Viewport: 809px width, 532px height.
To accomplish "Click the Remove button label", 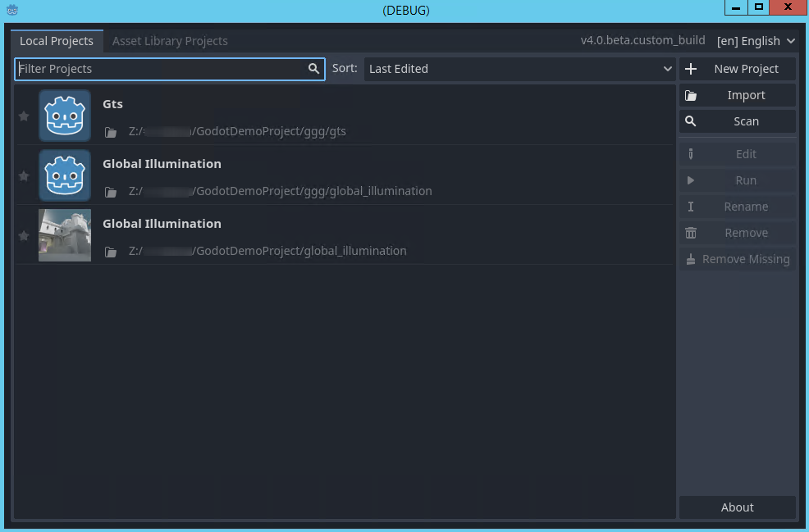I will [746, 233].
